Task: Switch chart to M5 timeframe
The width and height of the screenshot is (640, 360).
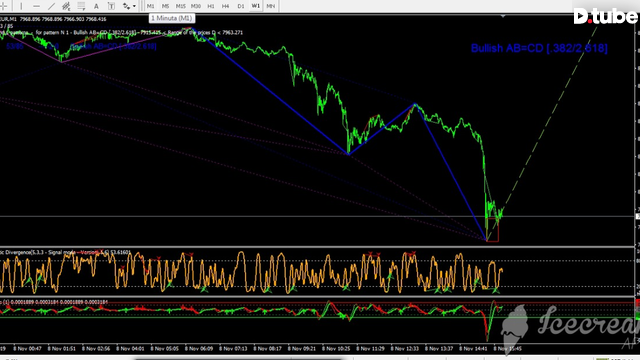Action: 165,6
